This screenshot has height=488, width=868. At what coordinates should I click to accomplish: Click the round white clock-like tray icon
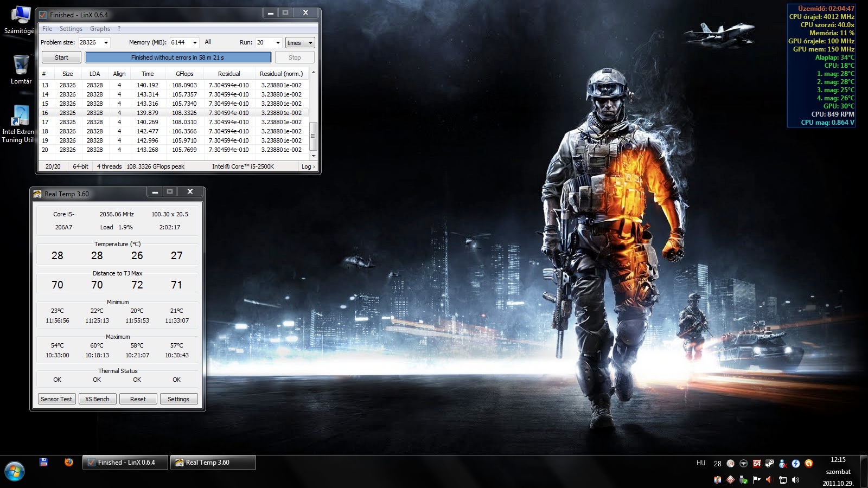coord(731,464)
